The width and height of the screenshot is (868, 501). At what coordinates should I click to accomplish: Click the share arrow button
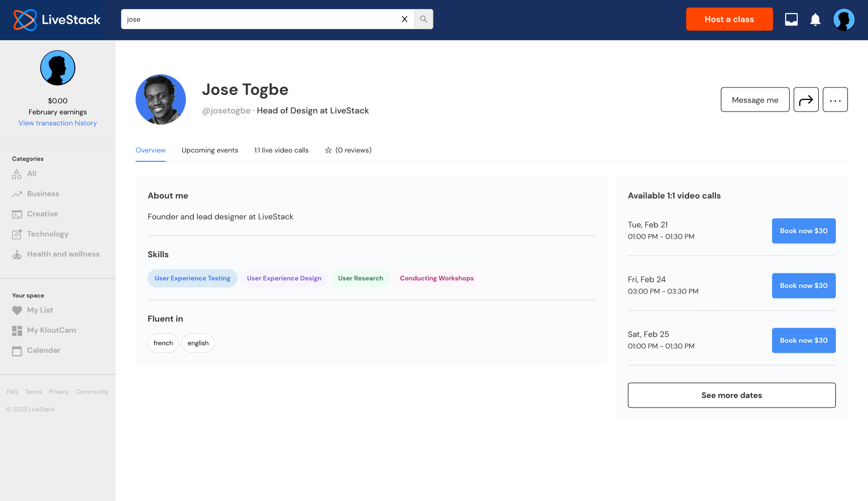[x=806, y=99]
